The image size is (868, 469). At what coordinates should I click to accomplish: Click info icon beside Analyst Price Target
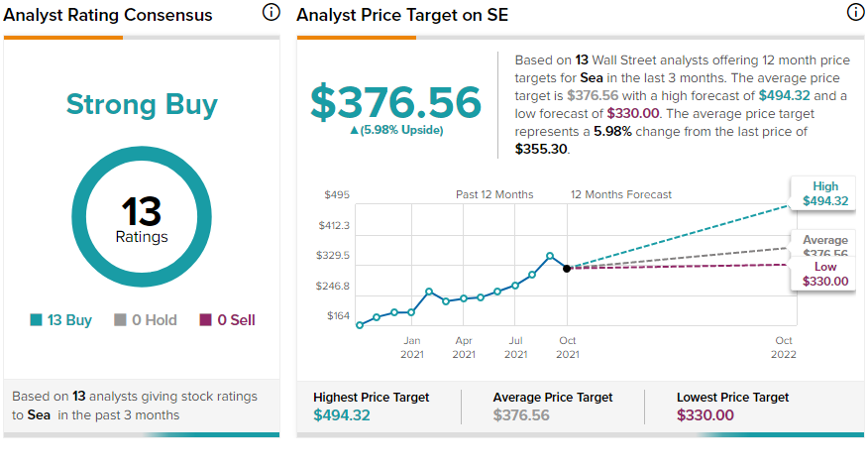point(856,12)
